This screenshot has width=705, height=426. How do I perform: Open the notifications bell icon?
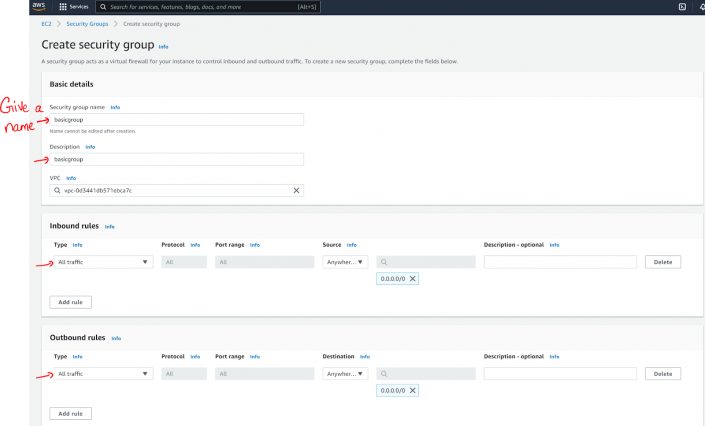(701, 7)
